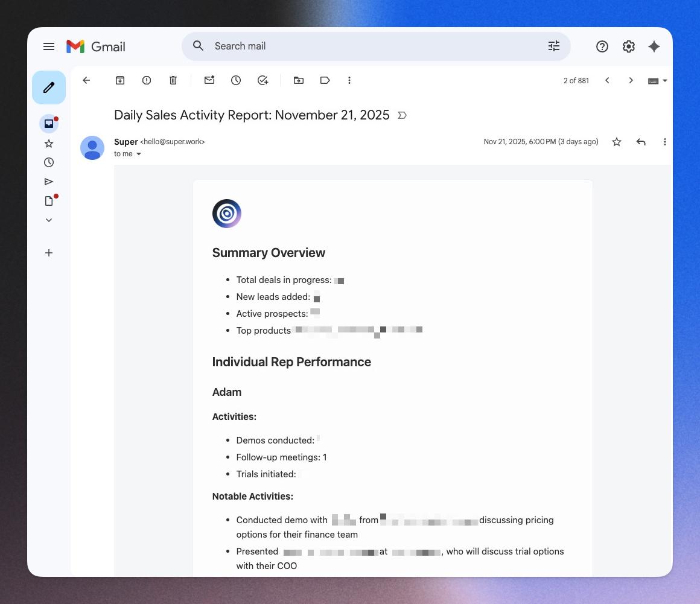This screenshot has height=604, width=700.
Task: Focus the Search mail field
Action: click(x=376, y=46)
